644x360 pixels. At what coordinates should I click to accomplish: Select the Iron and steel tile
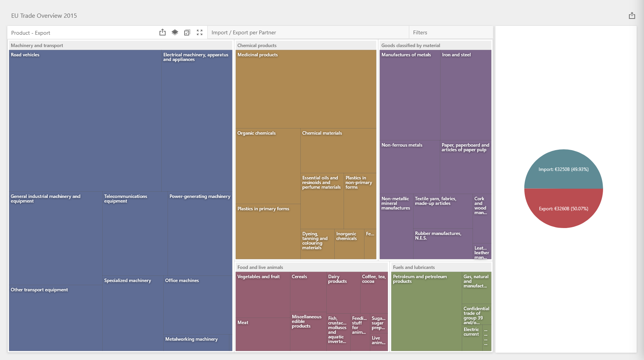coord(466,96)
